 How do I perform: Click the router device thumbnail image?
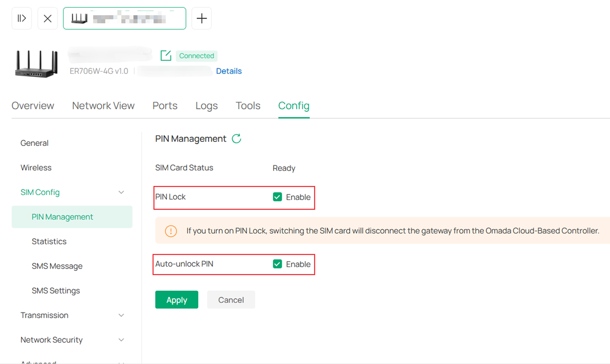(x=36, y=64)
